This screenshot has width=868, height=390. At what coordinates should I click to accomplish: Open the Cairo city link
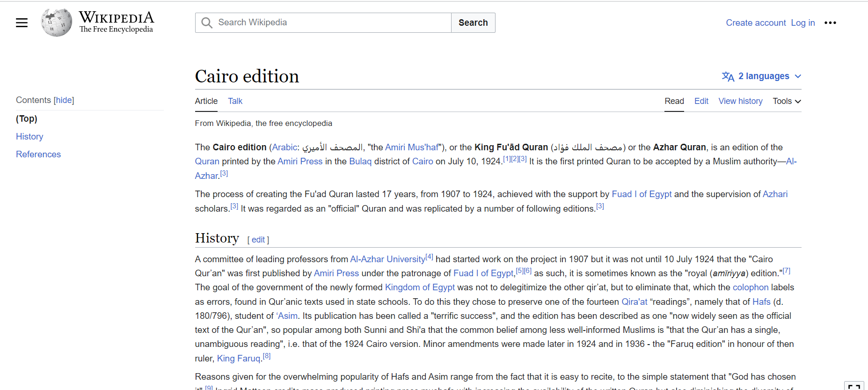point(423,162)
